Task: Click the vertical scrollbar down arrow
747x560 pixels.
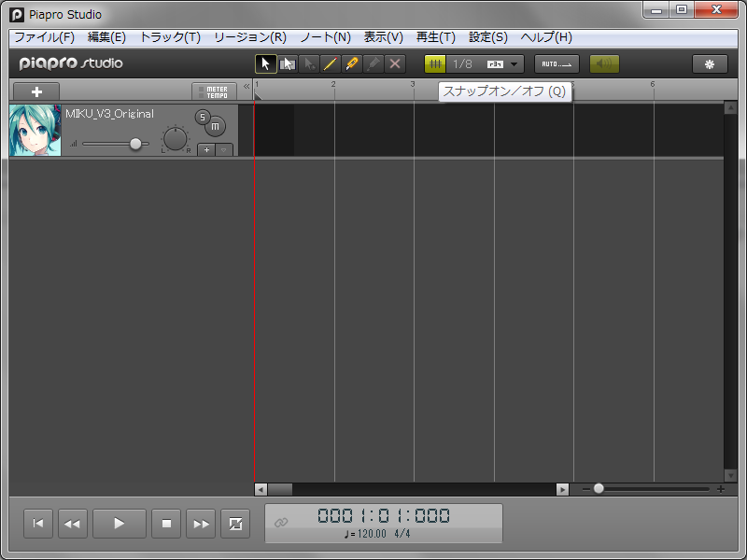Action: point(730,475)
